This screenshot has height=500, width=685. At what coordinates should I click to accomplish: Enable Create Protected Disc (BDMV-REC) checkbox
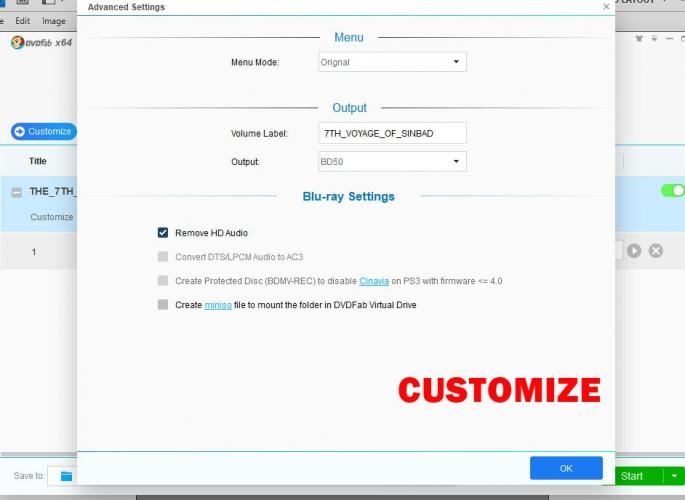163,281
